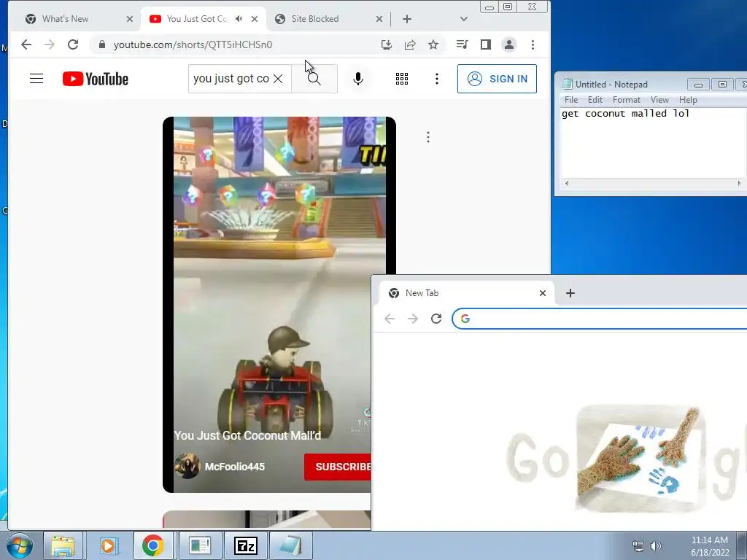This screenshot has height=560, width=747.
Task: Select the New Tab tab in second Chrome window
Action: (467, 293)
